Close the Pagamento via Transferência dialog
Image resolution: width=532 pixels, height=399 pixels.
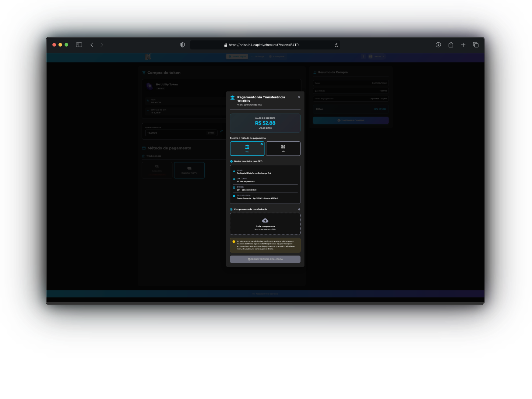click(299, 97)
